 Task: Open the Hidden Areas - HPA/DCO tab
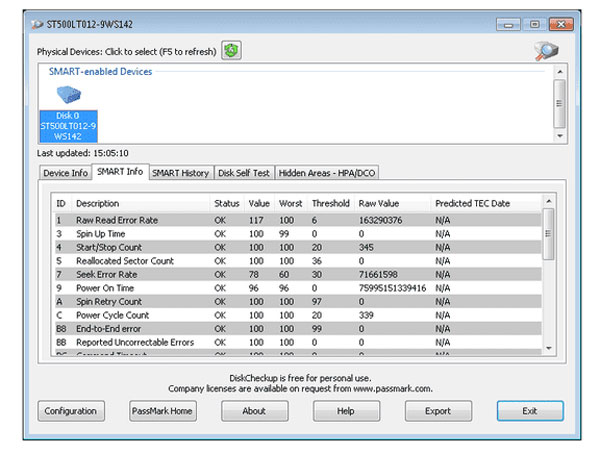click(x=327, y=173)
